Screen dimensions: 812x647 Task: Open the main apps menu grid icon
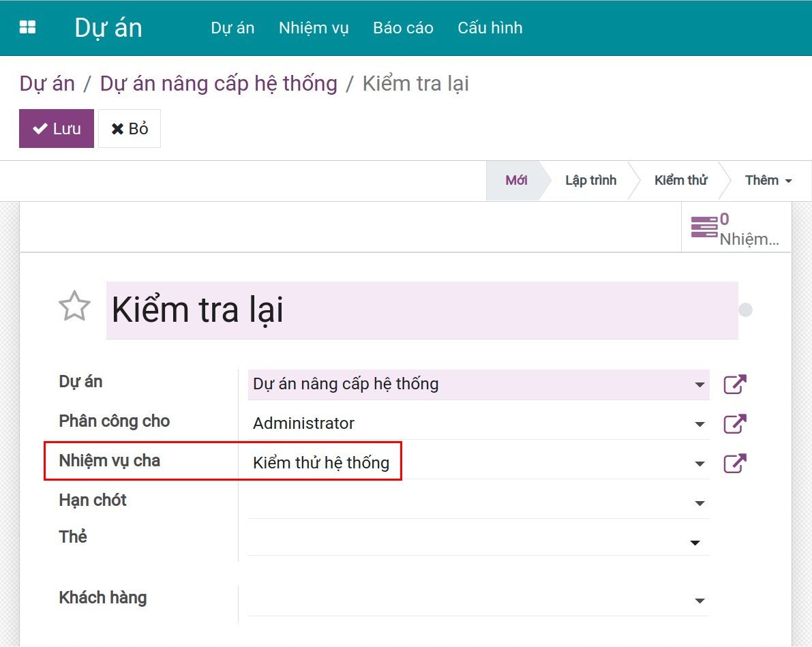[27, 27]
